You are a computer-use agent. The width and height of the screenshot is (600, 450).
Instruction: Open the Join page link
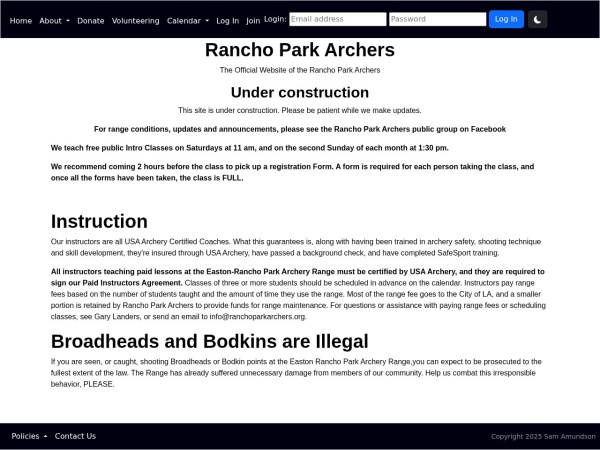pyautogui.click(x=253, y=21)
